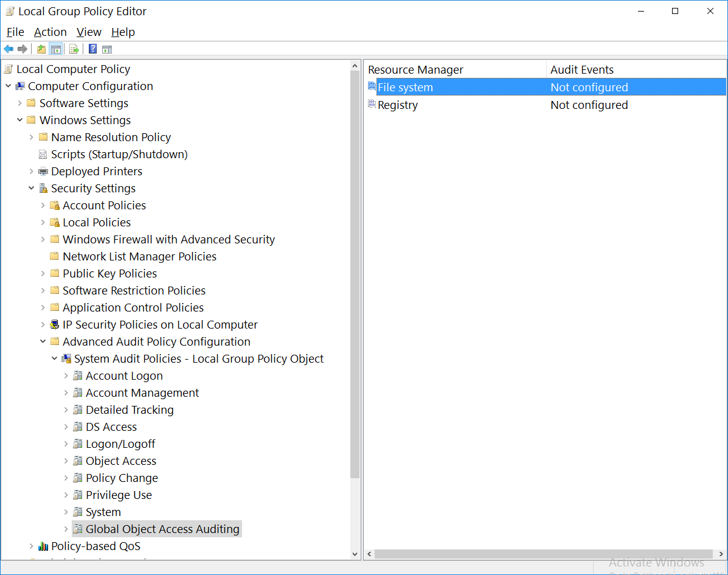Click the File system icon in the right pane
The height and width of the screenshot is (575, 728).
(x=372, y=87)
